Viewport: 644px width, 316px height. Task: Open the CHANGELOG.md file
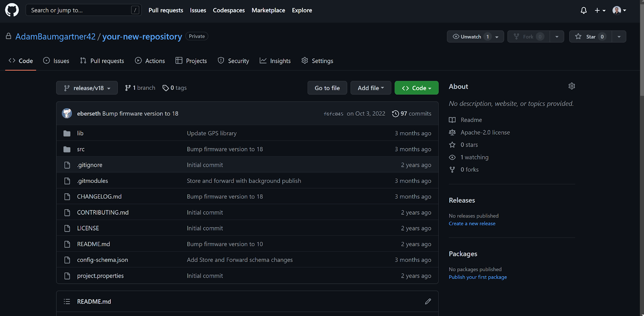[x=99, y=197]
